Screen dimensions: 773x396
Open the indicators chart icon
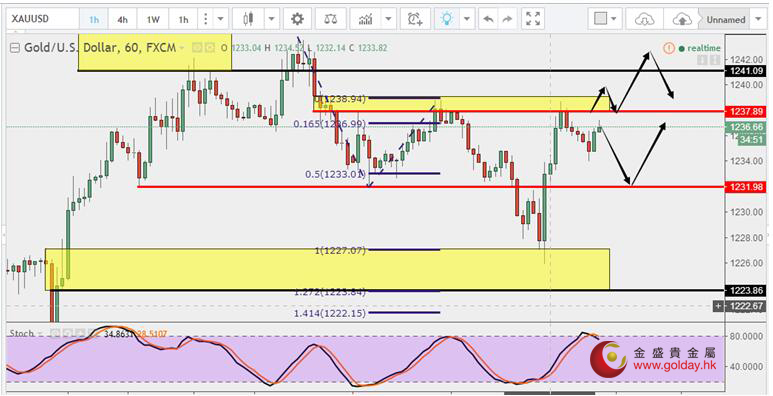[x=366, y=19]
